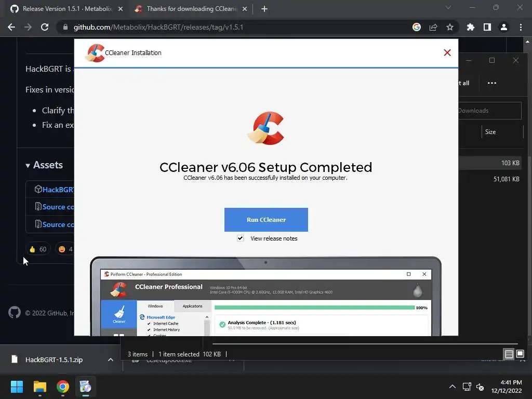Open Chrome tab search chevron

coord(448,7)
